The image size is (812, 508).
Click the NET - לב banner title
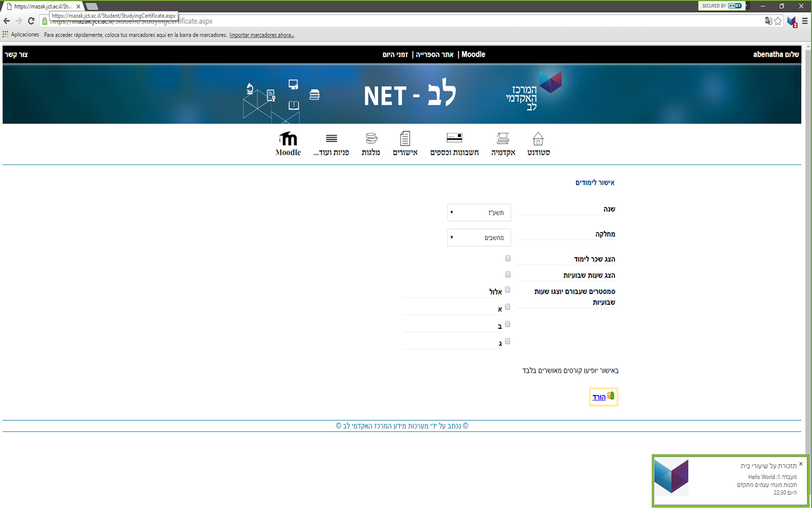pos(410,95)
